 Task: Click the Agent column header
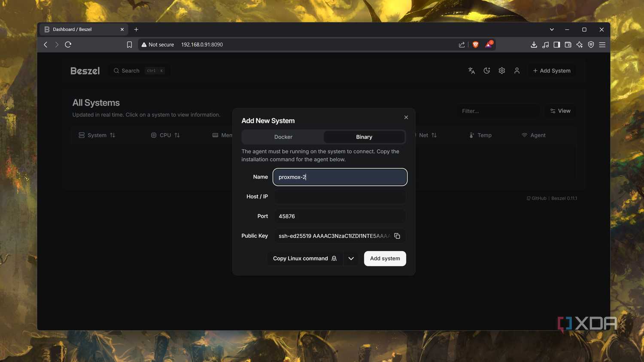(534, 135)
